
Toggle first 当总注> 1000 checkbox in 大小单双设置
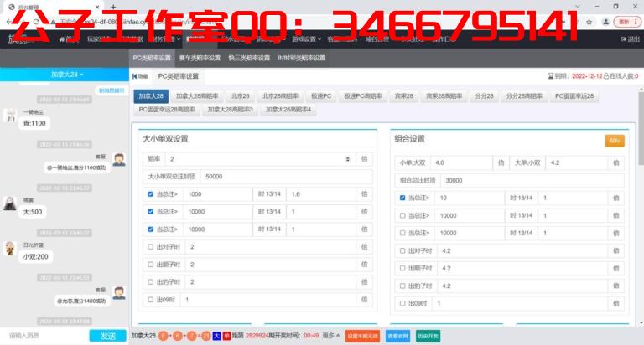[x=150, y=194]
